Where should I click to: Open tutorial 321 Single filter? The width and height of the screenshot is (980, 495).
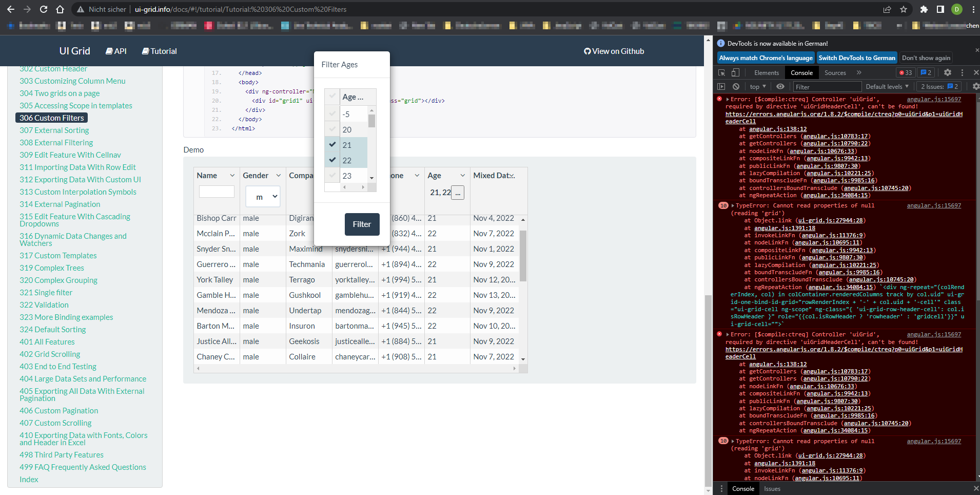tap(46, 293)
